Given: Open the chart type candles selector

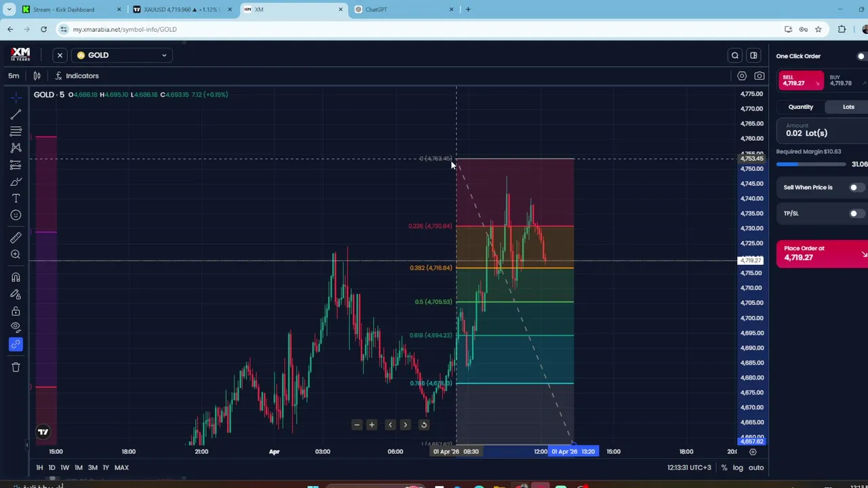Looking at the screenshot, I should 37,76.
